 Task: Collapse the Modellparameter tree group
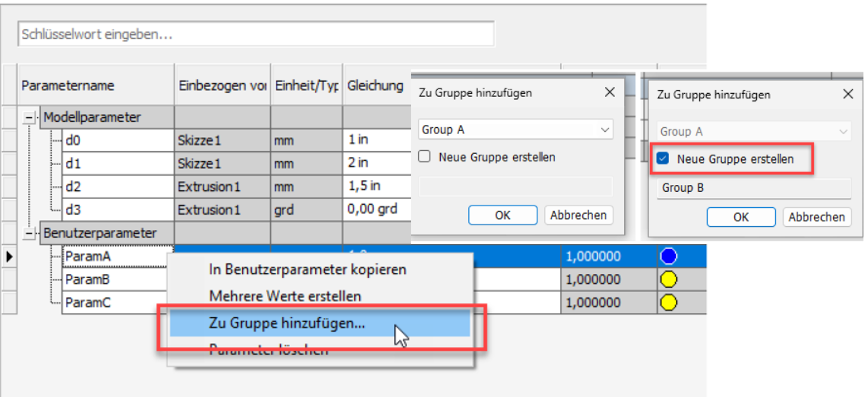click(29, 117)
